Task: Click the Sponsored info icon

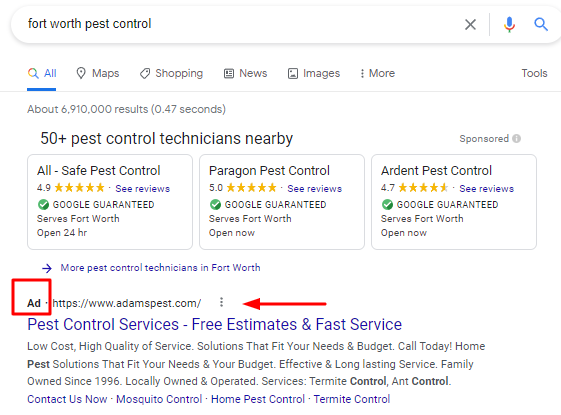Action: click(516, 138)
